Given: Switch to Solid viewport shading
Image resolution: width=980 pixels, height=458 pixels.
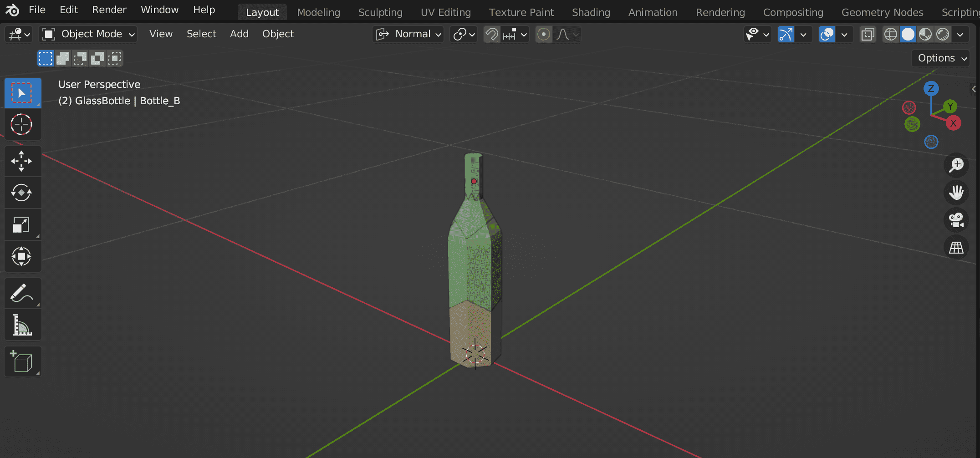Looking at the screenshot, I should pos(908,34).
